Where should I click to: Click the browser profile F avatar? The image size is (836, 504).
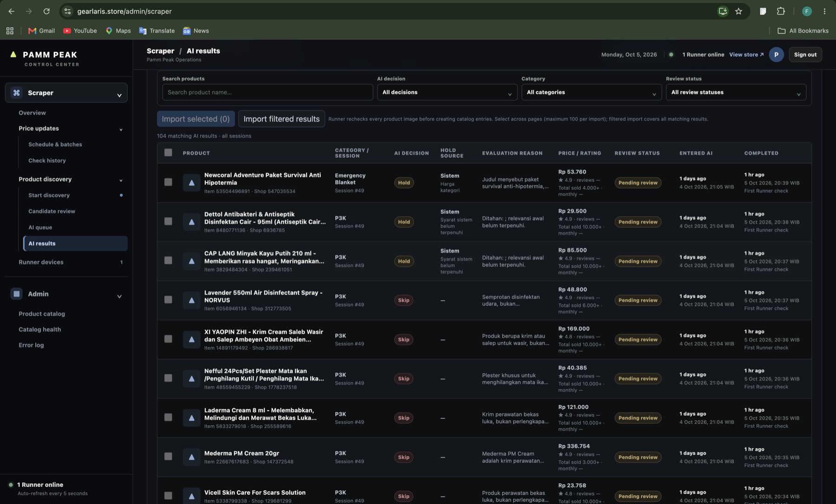tap(807, 11)
